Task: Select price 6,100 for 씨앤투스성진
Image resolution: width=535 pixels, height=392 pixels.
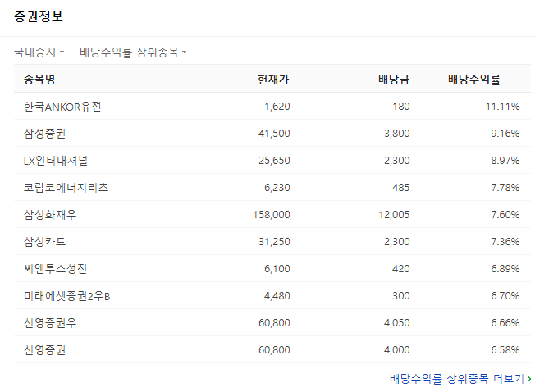Action: 277,269
